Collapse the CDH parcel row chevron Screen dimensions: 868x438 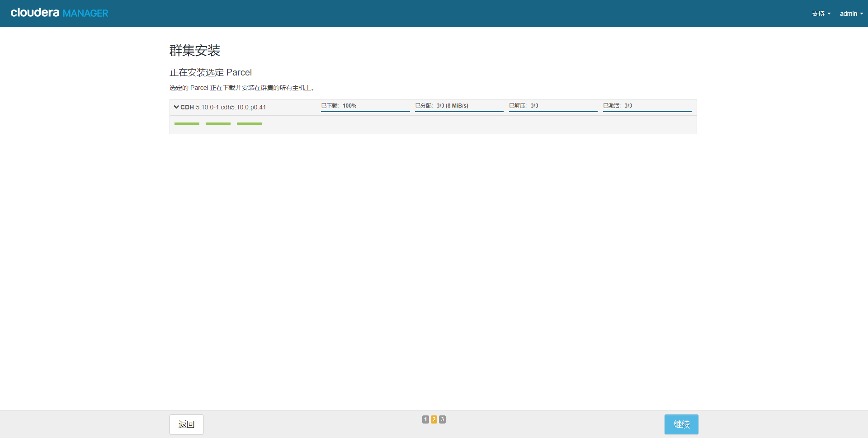tap(176, 107)
